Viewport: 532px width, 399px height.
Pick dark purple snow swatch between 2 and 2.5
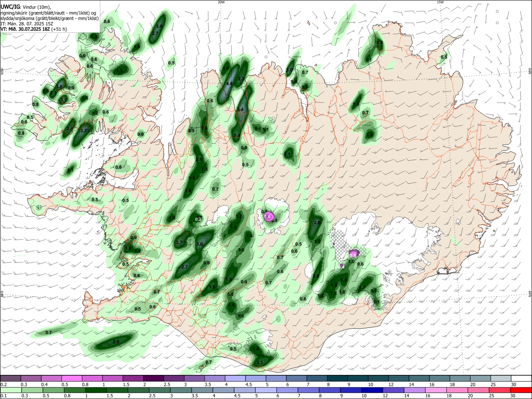[153, 378]
